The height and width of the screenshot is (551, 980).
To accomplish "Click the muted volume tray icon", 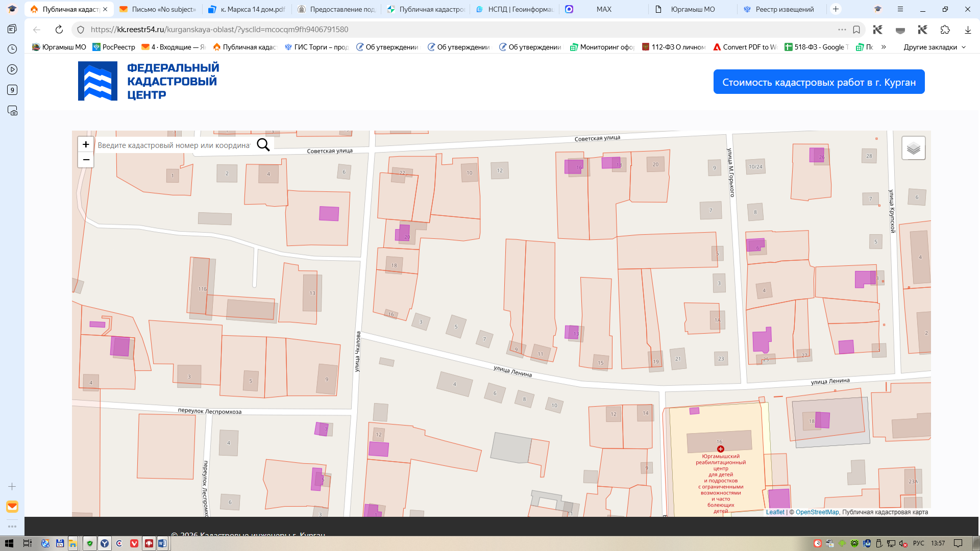I will pyautogui.click(x=903, y=543).
